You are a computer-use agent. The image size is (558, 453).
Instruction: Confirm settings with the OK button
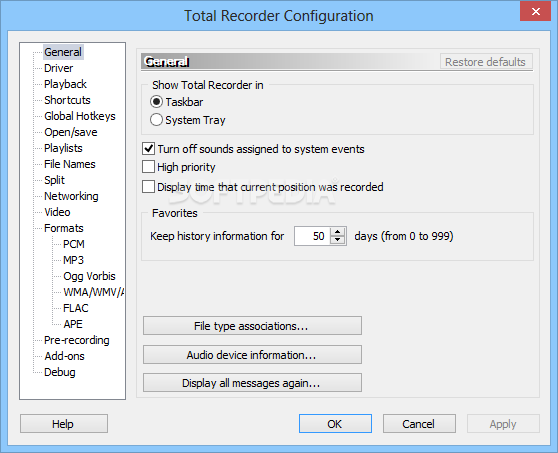pos(335,423)
